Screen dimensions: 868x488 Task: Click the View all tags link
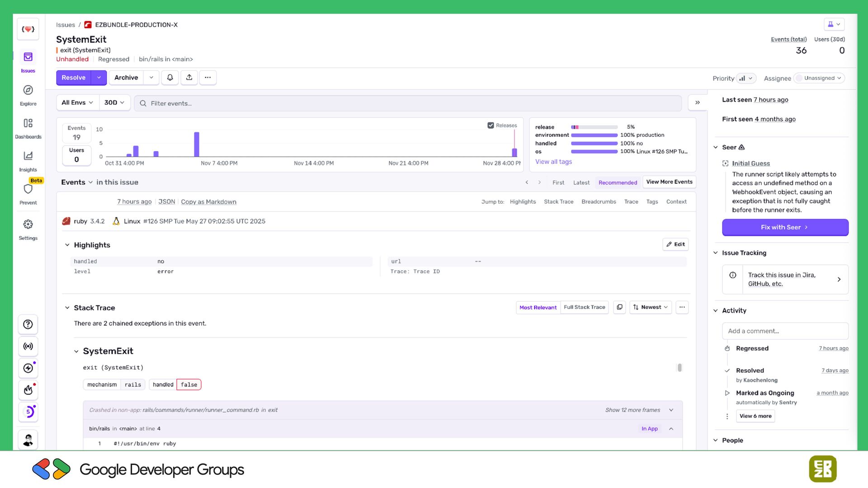553,162
